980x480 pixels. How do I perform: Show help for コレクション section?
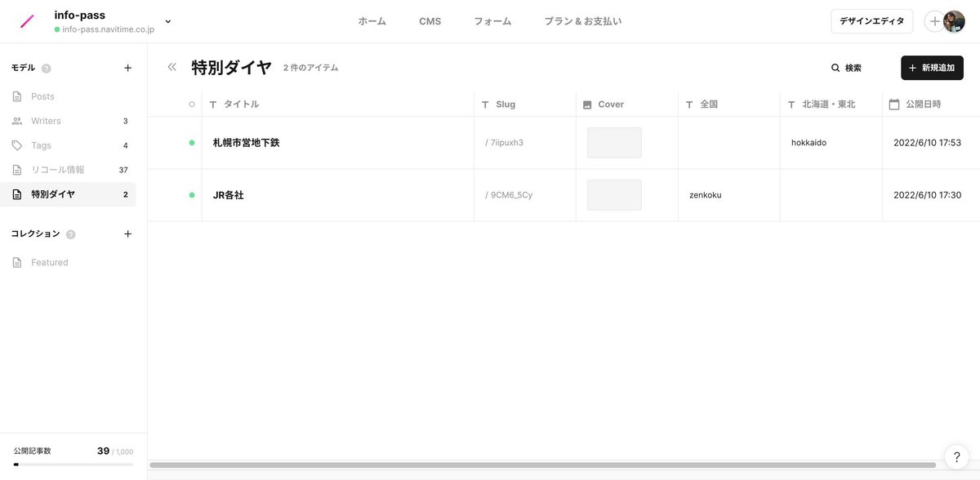(x=71, y=234)
